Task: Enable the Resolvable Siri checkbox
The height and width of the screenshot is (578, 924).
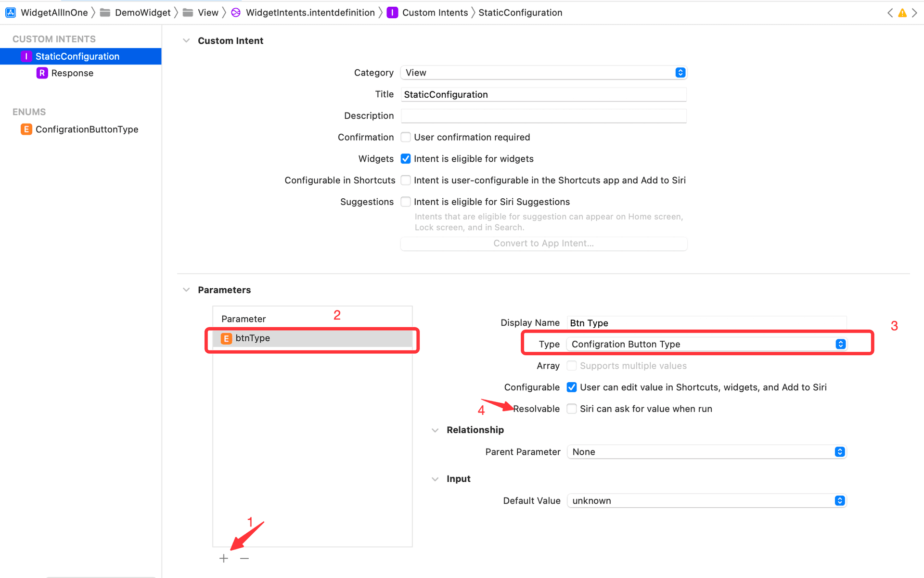Action: click(x=571, y=408)
